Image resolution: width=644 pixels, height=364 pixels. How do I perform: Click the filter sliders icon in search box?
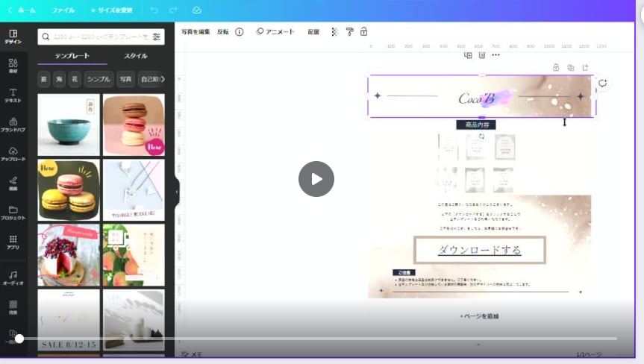[157, 37]
